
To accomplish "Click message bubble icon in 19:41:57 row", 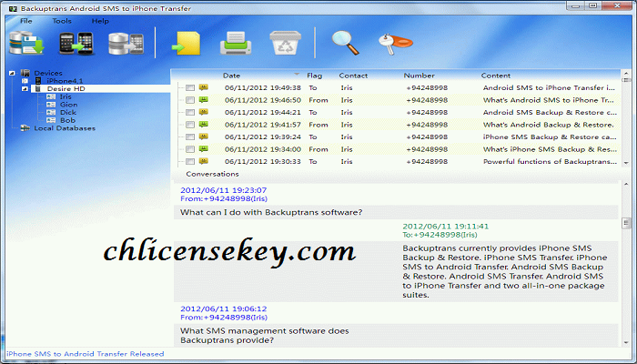I will tap(204, 125).
